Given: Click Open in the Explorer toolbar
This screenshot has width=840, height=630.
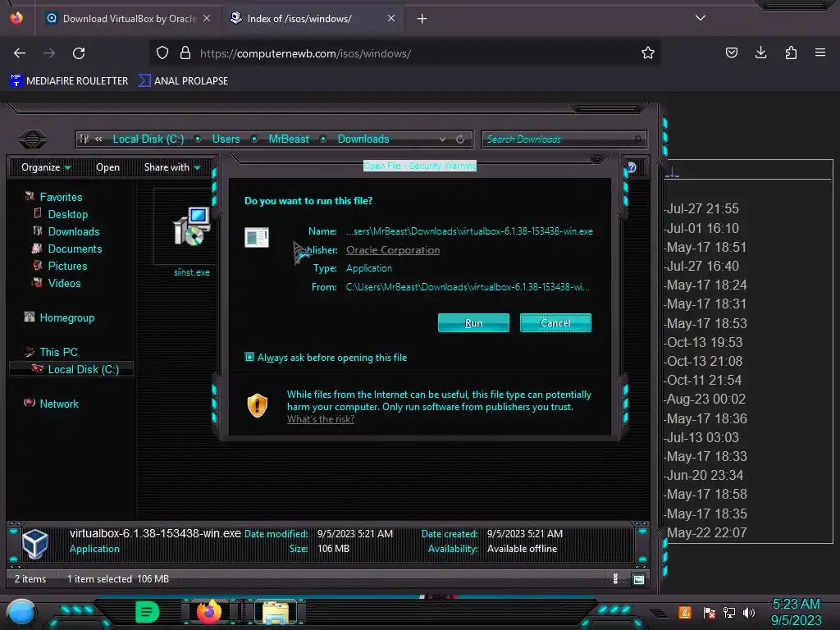Looking at the screenshot, I should [x=107, y=167].
